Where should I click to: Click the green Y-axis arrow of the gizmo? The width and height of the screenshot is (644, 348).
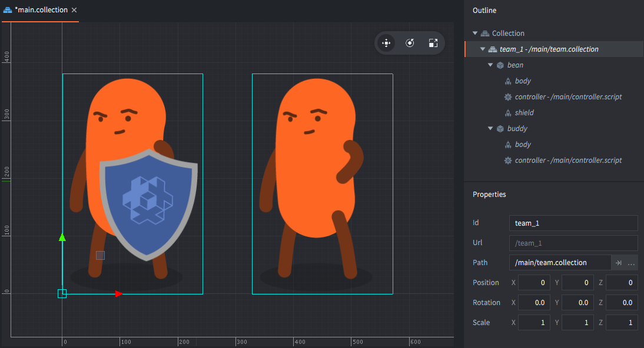(62, 237)
